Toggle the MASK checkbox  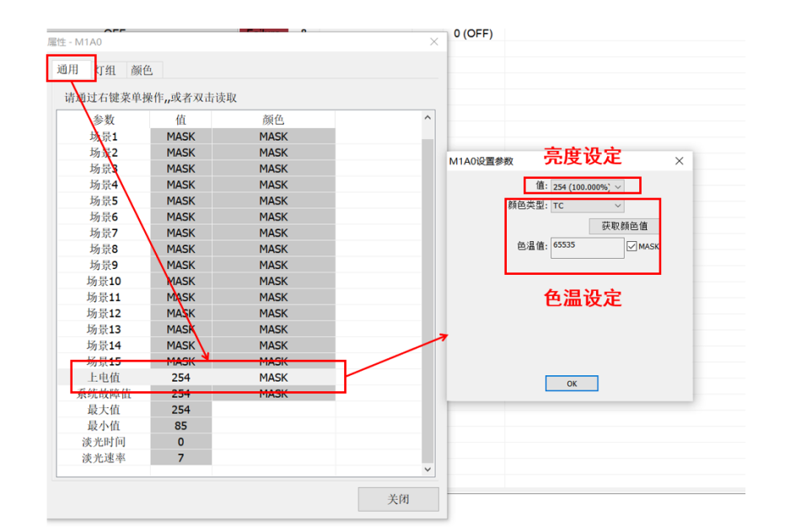pos(632,246)
